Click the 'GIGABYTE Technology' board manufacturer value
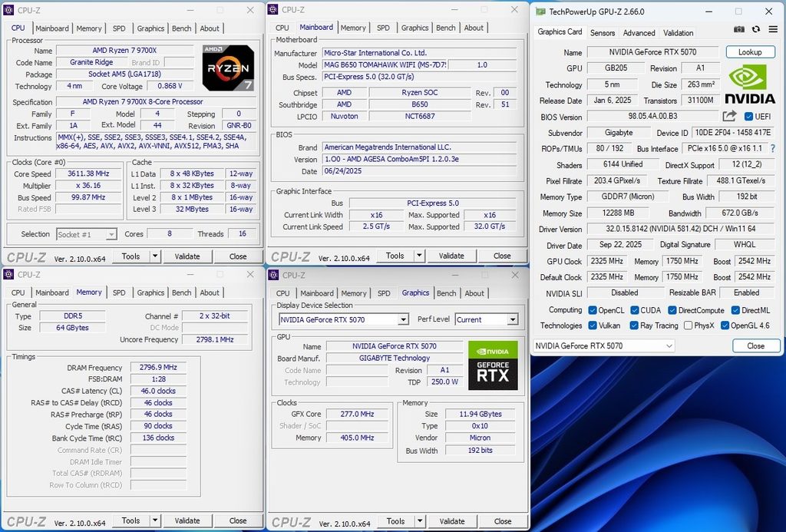This screenshot has width=786, height=532. coord(395,358)
